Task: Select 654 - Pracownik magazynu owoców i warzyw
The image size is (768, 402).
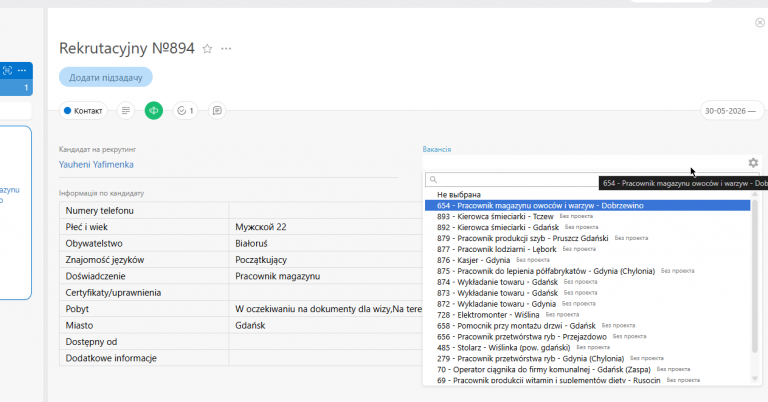Action: point(588,206)
